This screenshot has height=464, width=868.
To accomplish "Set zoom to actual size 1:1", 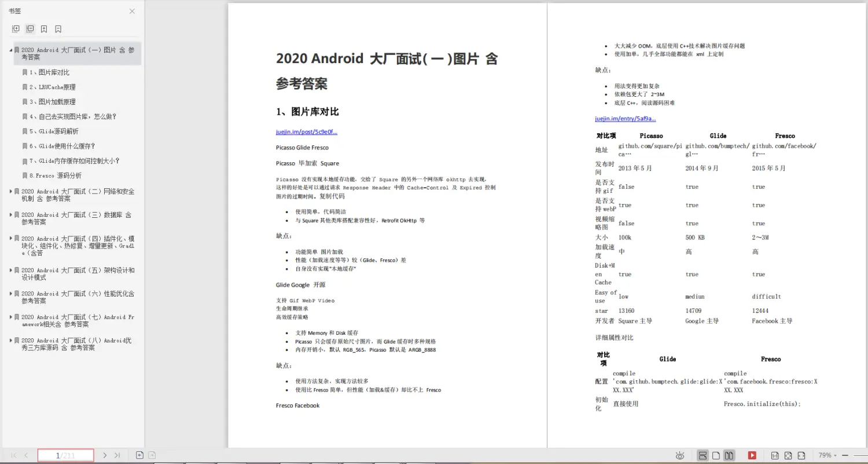I will click(x=775, y=455).
